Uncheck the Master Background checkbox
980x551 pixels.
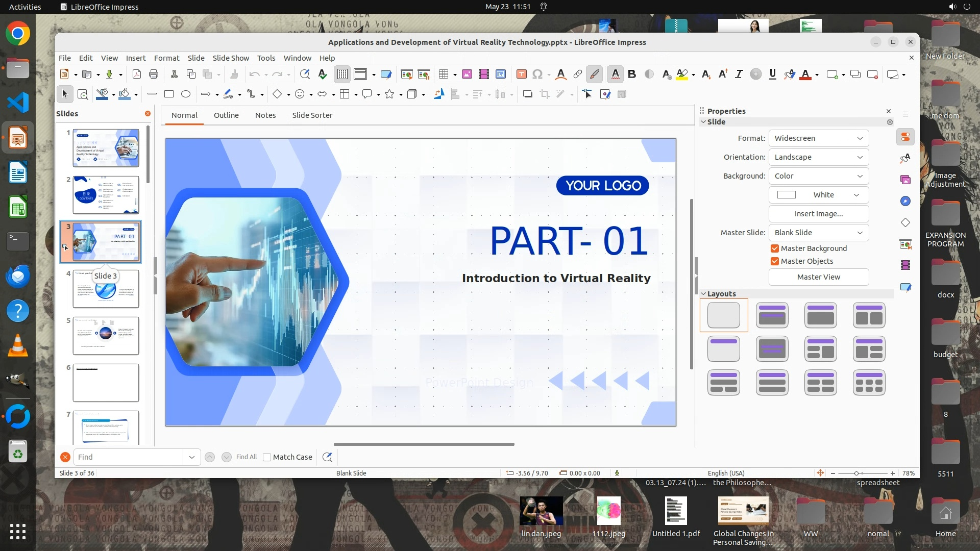click(775, 248)
